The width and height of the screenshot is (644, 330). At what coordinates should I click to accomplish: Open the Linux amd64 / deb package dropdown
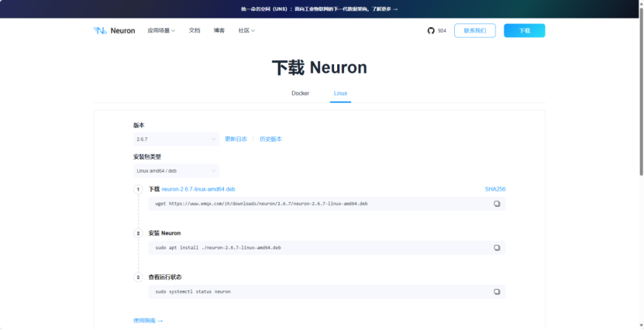coord(176,170)
